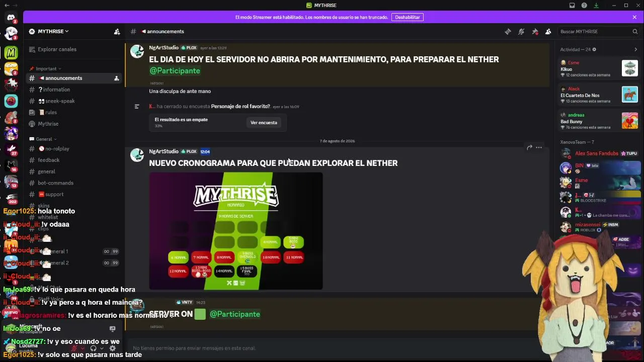This screenshot has width=644, height=362.
Task: Open the feedback channel
Action: pyautogui.click(x=74, y=160)
